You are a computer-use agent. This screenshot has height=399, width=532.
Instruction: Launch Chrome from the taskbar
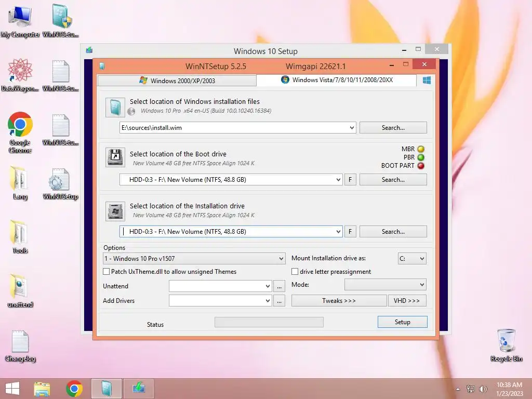pyautogui.click(x=74, y=389)
